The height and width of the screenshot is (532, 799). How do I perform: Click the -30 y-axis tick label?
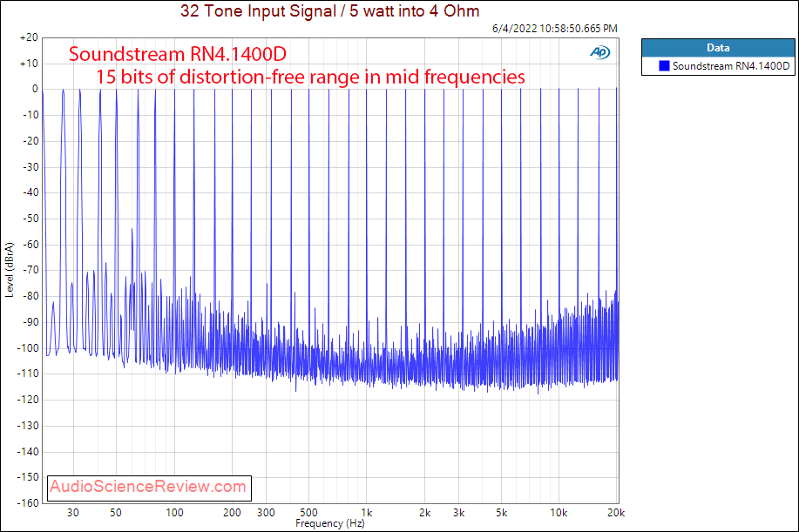(x=30, y=167)
